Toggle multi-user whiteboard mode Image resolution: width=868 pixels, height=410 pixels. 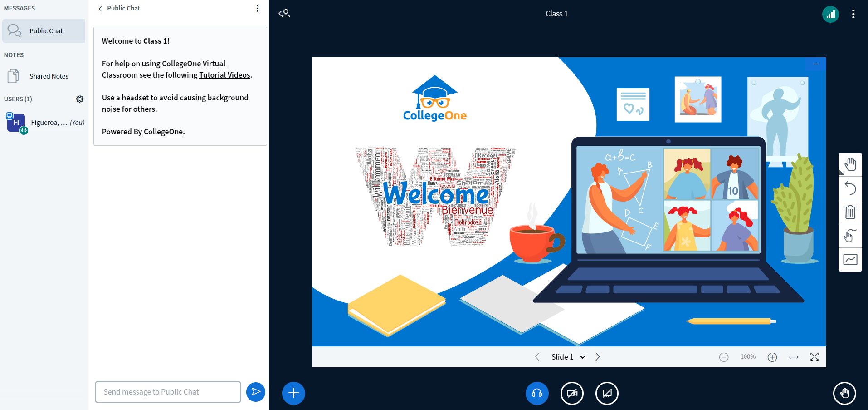(850, 236)
